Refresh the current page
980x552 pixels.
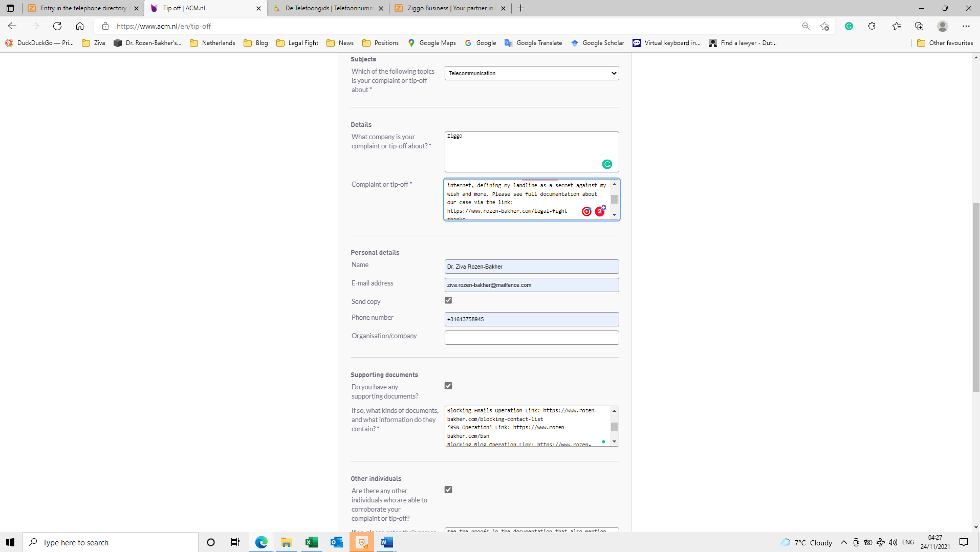57,26
